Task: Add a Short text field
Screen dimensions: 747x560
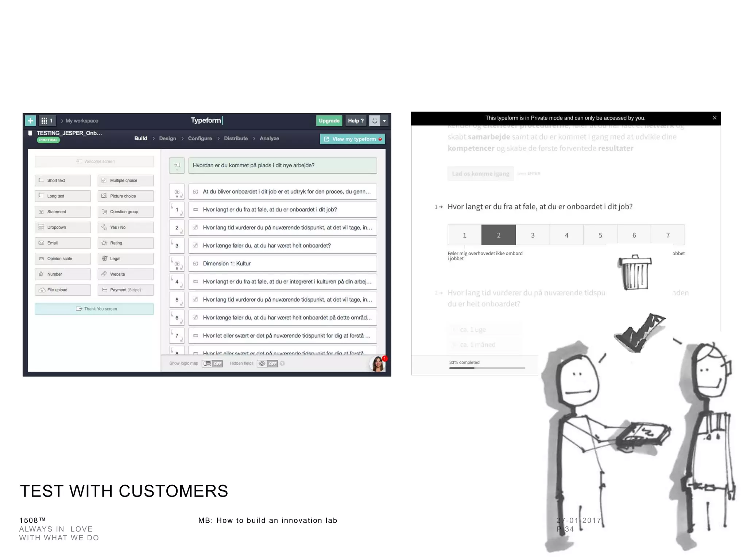Action: (63, 180)
